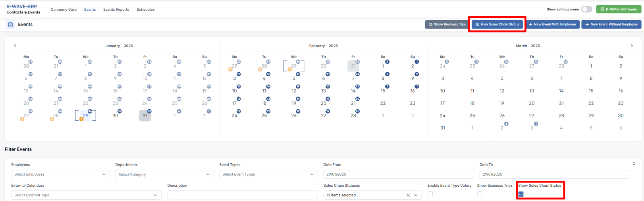This screenshot has height=201, width=644.
Task: Enable Event Type Colors checkbox
Action: [430, 194]
